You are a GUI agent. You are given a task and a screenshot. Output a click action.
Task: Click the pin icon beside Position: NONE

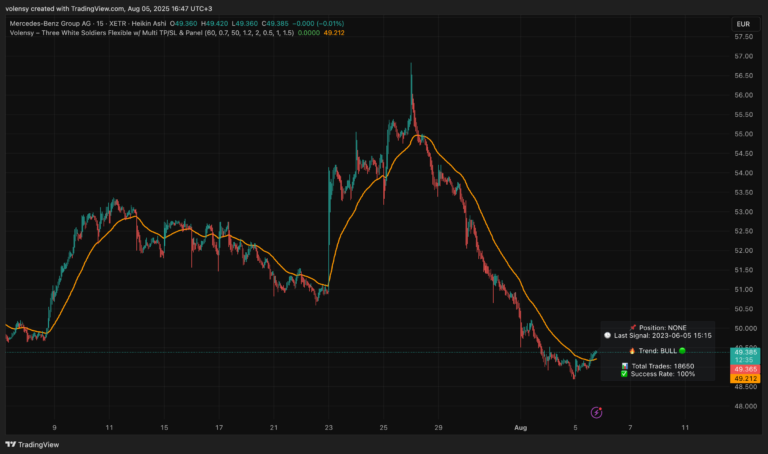click(x=633, y=327)
